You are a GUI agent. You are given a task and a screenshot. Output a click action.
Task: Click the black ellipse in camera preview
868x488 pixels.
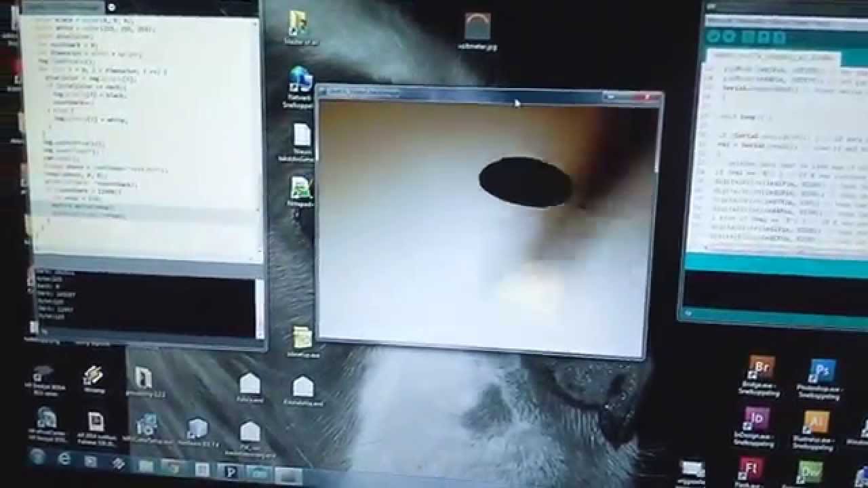point(526,182)
